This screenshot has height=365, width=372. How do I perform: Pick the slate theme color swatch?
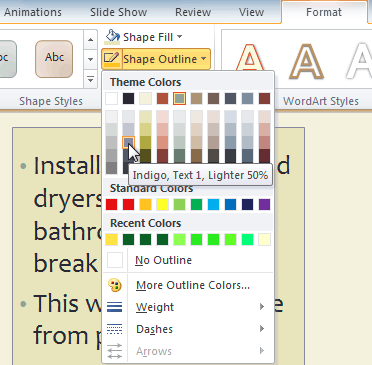[x=231, y=99]
